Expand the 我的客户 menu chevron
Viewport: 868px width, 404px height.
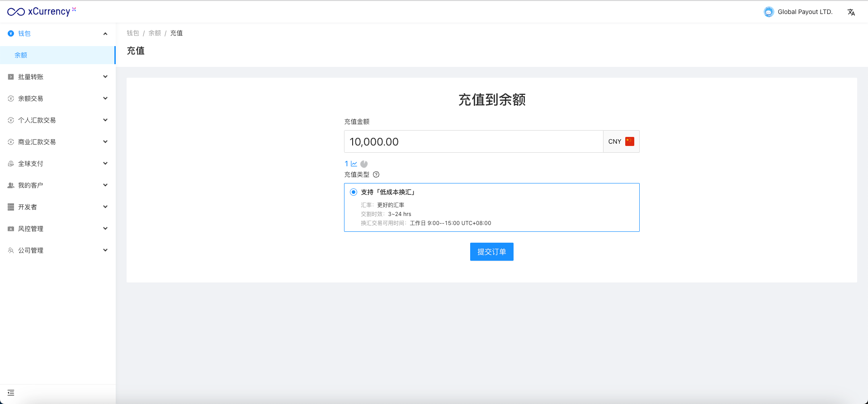tap(105, 185)
